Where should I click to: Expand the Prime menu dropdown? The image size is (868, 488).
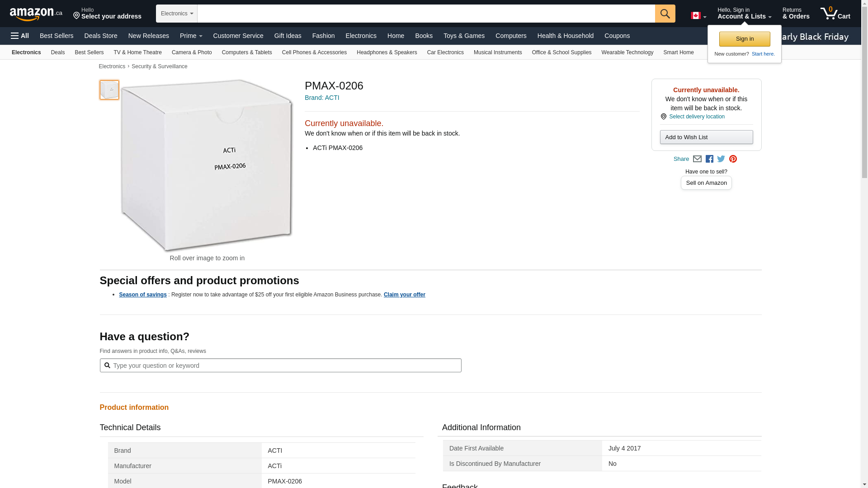pos(191,36)
